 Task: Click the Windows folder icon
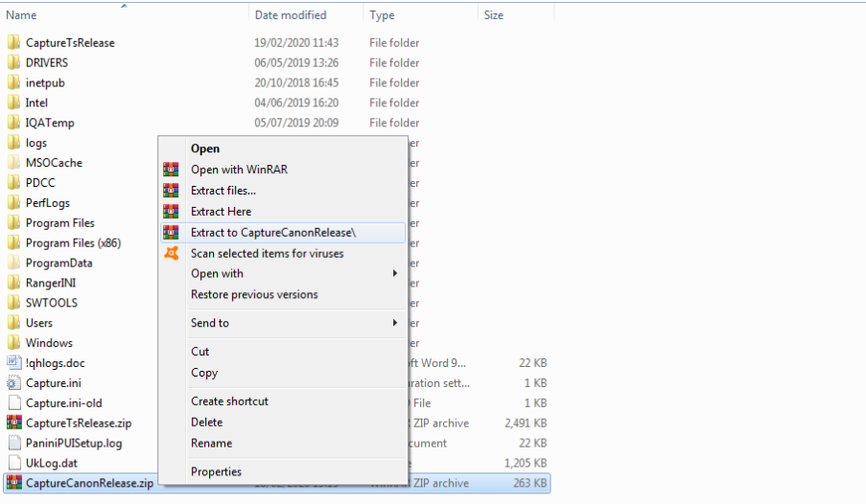click(x=13, y=343)
